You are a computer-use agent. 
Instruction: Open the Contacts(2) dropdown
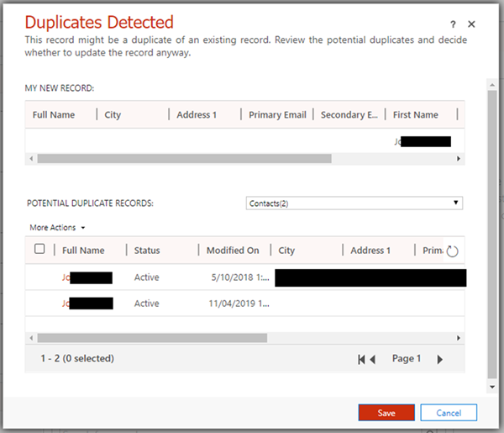click(354, 203)
